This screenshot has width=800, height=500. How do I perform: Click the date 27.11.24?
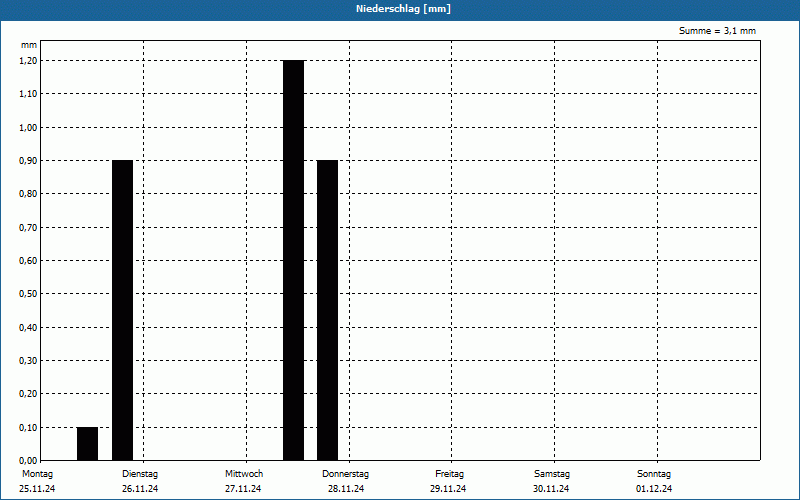pos(243,489)
